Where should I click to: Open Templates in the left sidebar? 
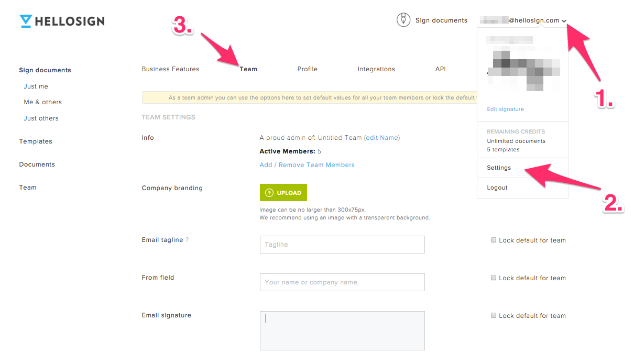pos(36,141)
